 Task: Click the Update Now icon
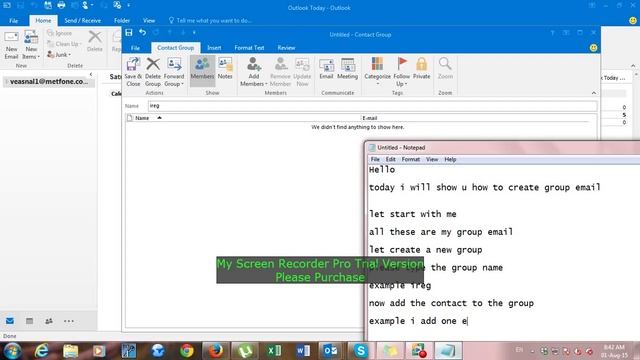[x=302, y=72]
